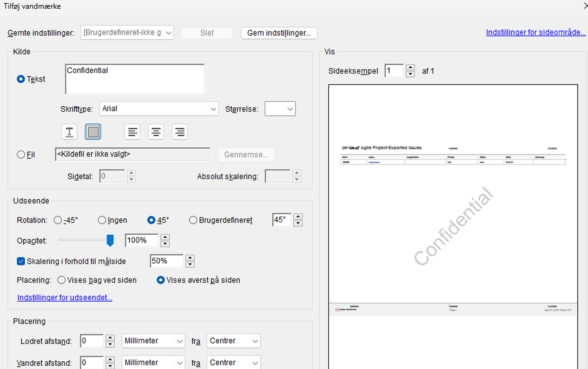Image resolution: width=588 pixels, height=369 pixels.
Task: Uncheck Skalering i forhold til målside
Action: [21, 261]
